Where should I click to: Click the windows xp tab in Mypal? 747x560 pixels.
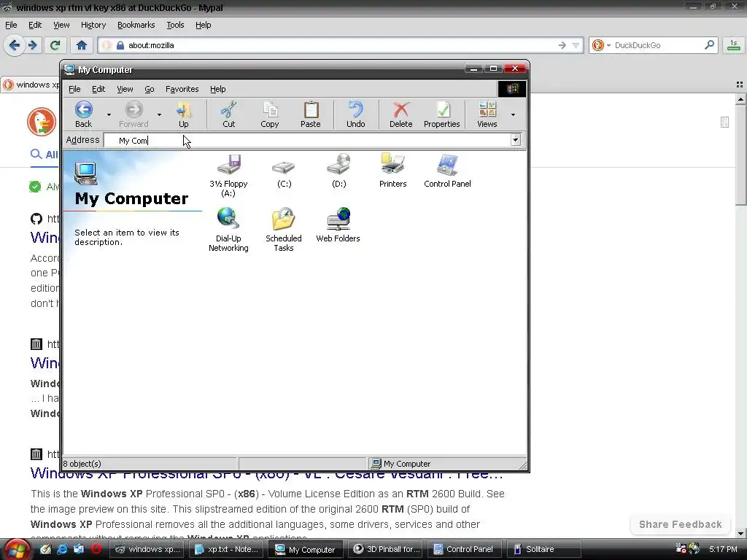tap(31, 85)
